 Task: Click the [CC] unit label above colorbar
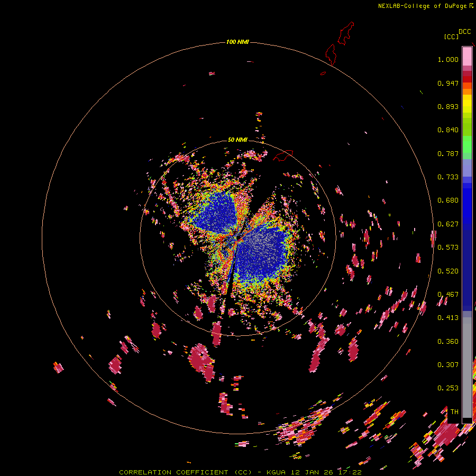(x=451, y=36)
